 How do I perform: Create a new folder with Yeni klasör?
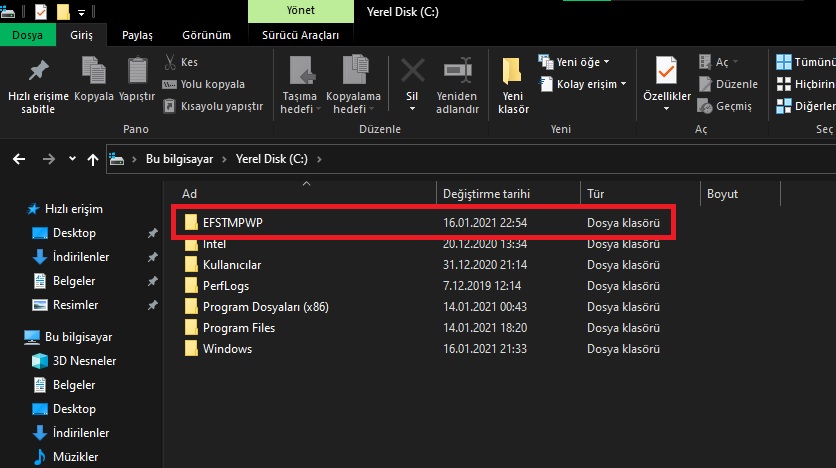coord(513,85)
